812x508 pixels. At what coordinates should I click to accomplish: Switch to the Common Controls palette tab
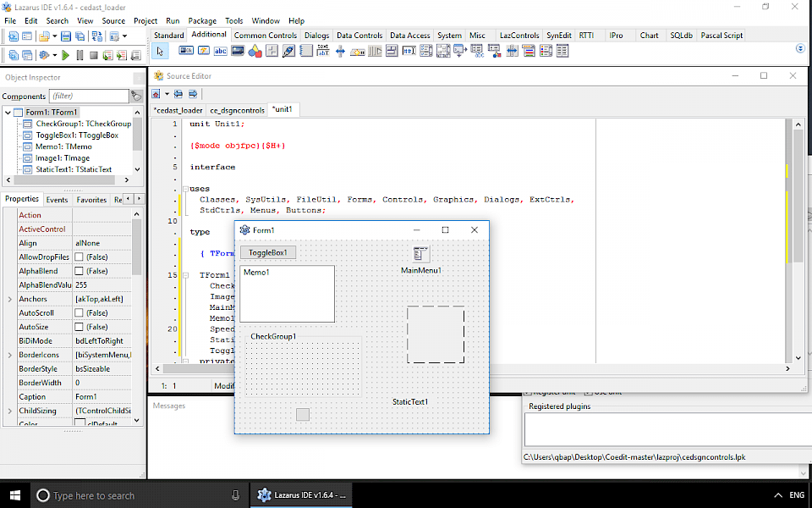pyautogui.click(x=265, y=36)
